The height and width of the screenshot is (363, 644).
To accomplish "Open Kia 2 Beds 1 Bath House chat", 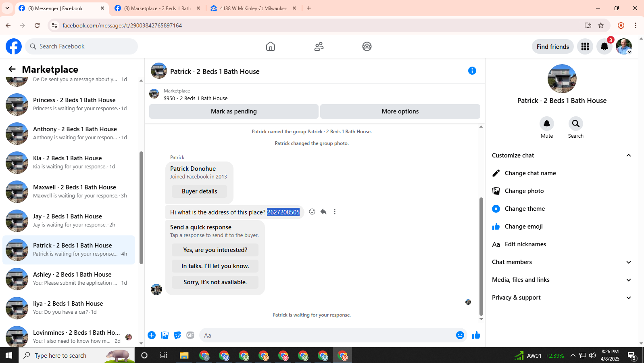I will click(x=69, y=163).
